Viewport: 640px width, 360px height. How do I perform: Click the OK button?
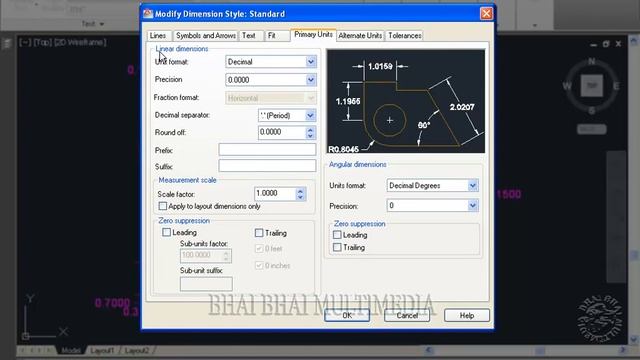(347, 316)
